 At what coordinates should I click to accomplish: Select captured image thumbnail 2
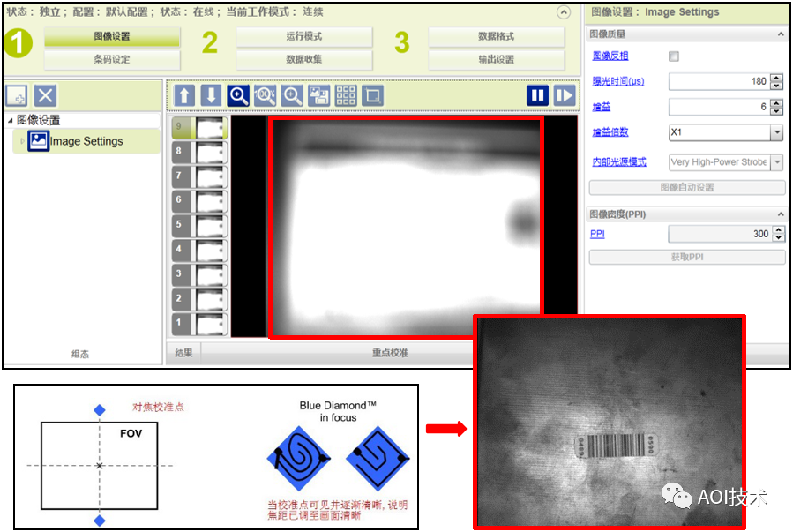pyautogui.click(x=199, y=299)
